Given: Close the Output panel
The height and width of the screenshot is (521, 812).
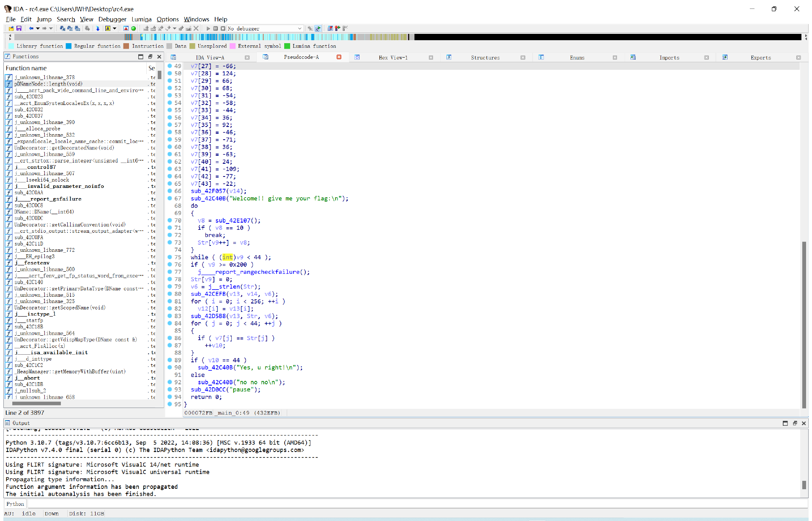Looking at the screenshot, I should [x=804, y=423].
